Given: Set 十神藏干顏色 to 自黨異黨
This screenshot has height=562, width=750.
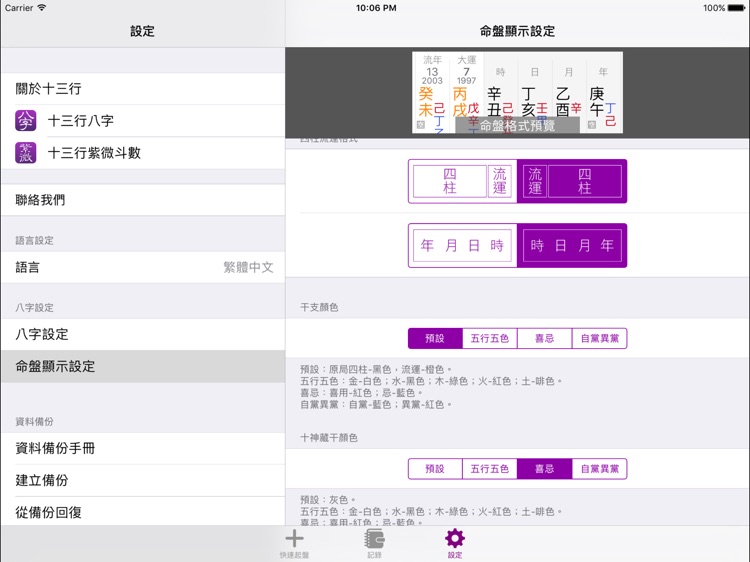Looking at the screenshot, I should click(x=600, y=469).
